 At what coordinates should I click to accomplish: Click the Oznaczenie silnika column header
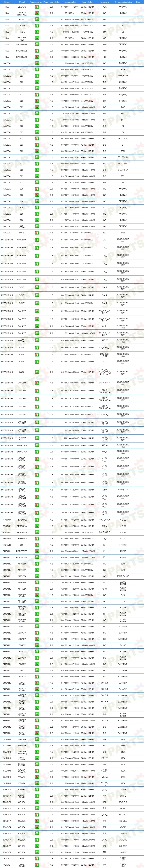(x=123, y=2)
